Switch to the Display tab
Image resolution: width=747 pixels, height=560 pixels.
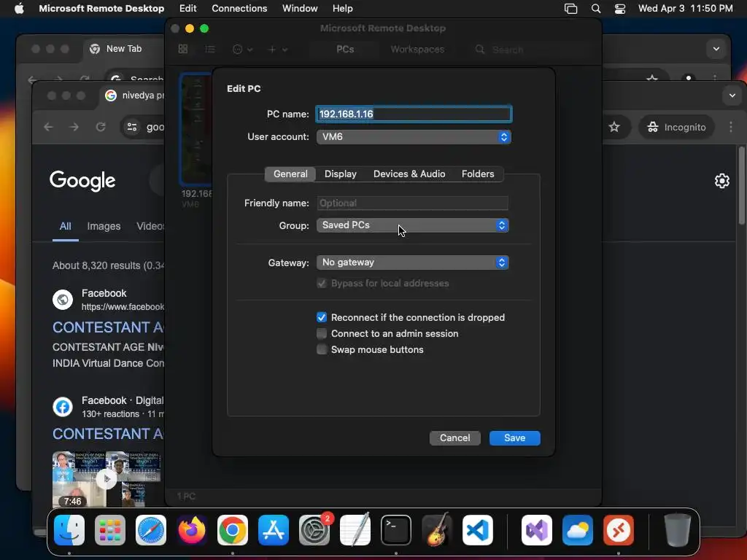coord(340,174)
